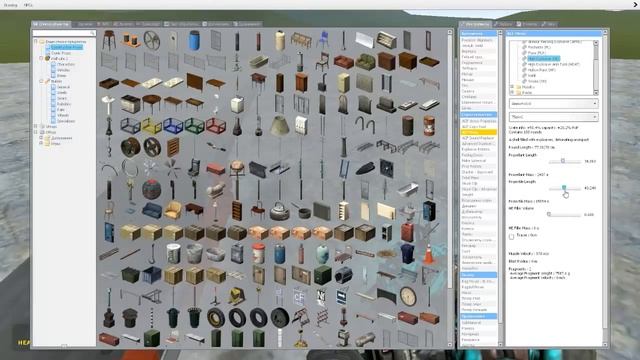Spawn the wooden bar stool prop
Viewport: 640px width, 360px height.
click(109, 40)
